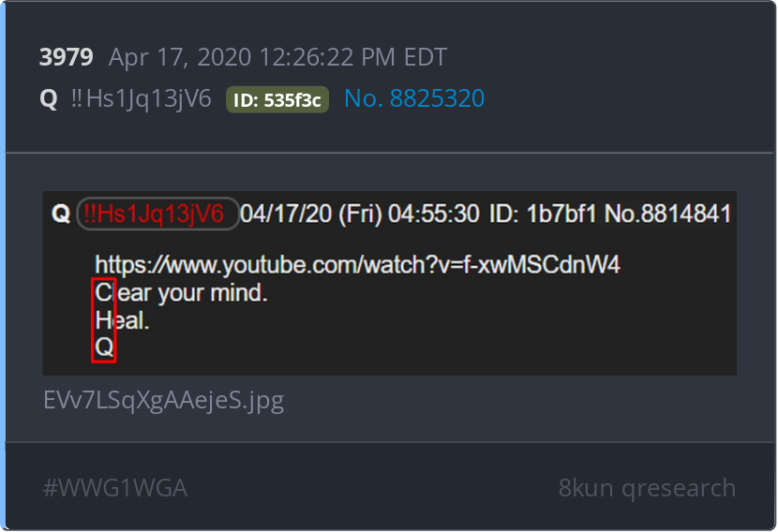Viewport: 778px width, 532px height.
Task: Click the gray tripcode !!Hs1Jq13jV6 in header
Action: pyautogui.click(x=141, y=98)
